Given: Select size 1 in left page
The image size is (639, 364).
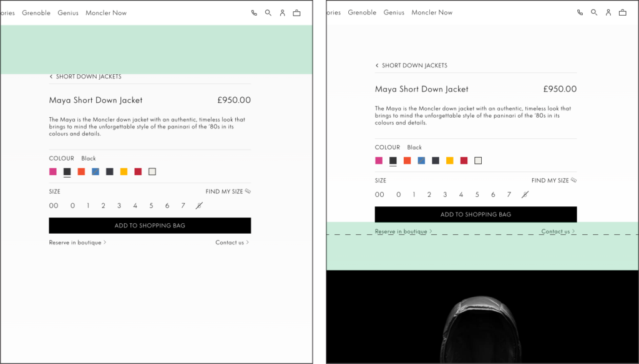Looking at the screenshot, I should pyautogui.click(x=88, y=206).
